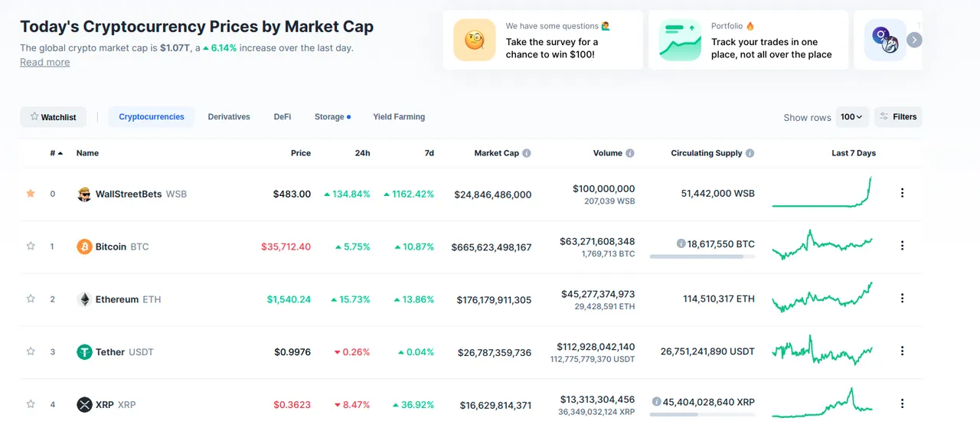Switch to the Derivatives tab
The height and width of the screenshot is (431, 980).
click(229, 117)
